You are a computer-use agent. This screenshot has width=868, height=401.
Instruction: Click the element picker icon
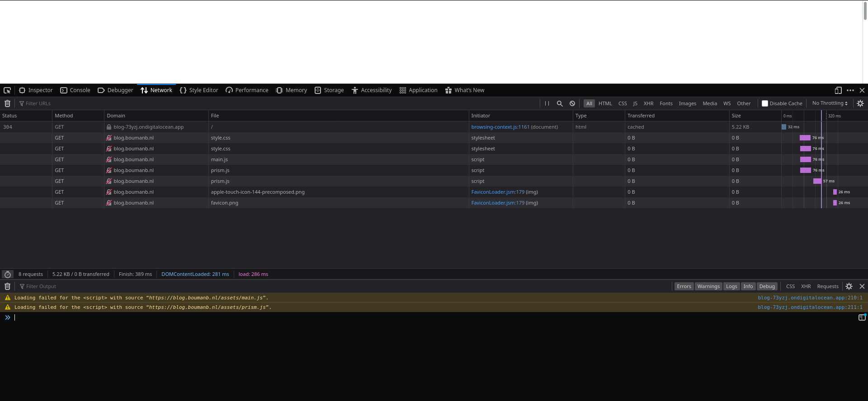coord(7,90)
